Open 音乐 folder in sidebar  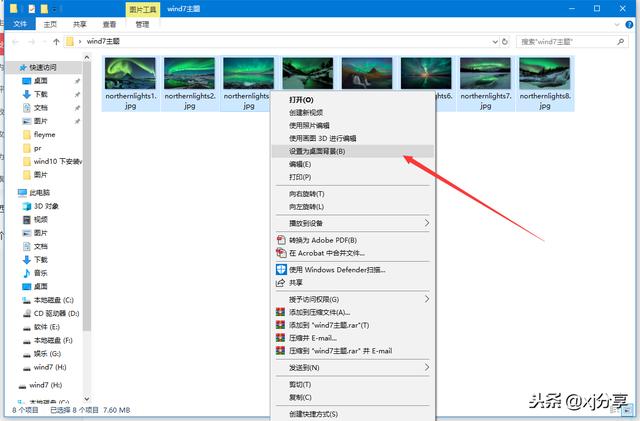point(35,273)
